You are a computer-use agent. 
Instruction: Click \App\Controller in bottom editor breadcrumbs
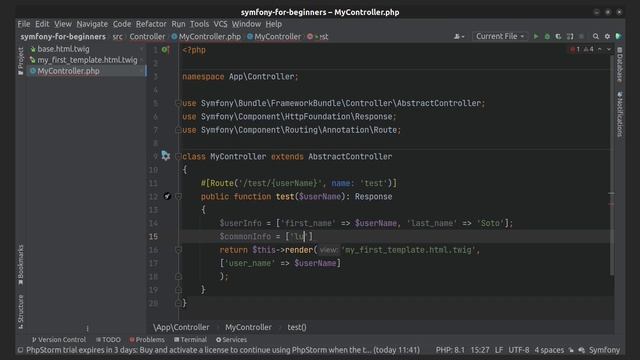click(x=181, y=327)
